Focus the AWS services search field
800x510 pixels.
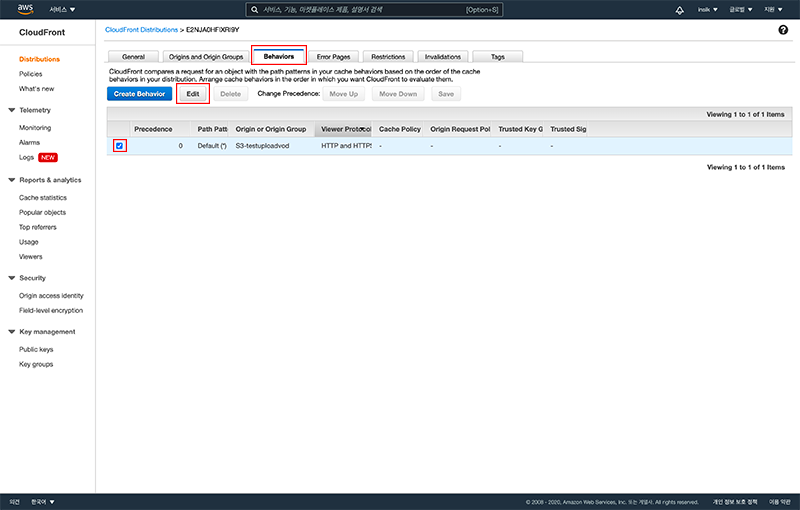tap(374, 10)
